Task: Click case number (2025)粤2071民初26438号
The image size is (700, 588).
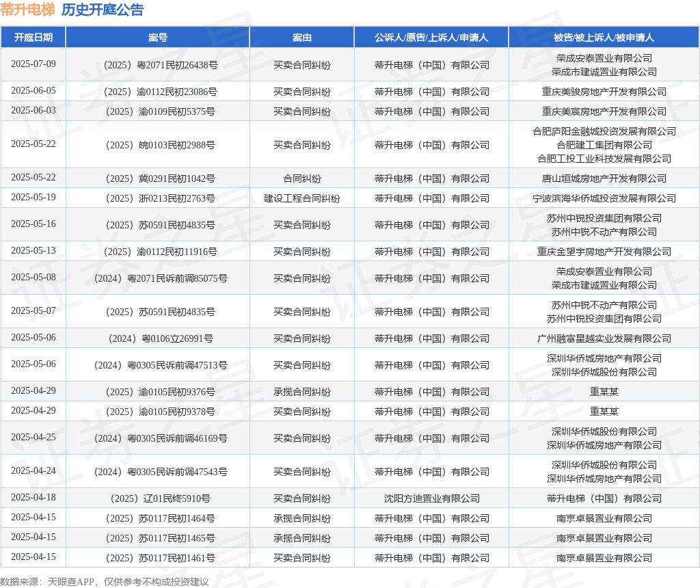Action: click(160, 65)
